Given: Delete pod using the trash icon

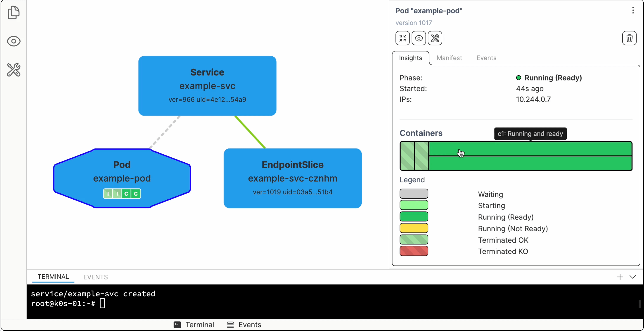Looking at the screenshot, I should [629, 38].
